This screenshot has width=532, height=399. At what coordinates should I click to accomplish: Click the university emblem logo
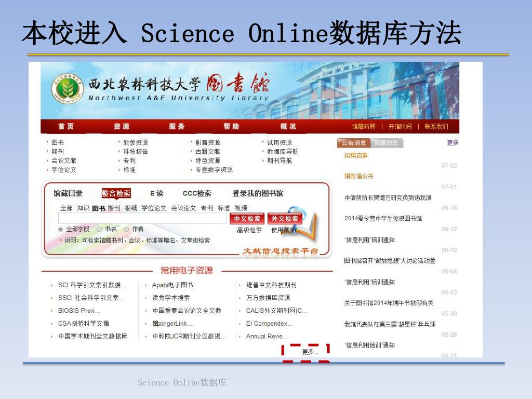coord(68,89)
